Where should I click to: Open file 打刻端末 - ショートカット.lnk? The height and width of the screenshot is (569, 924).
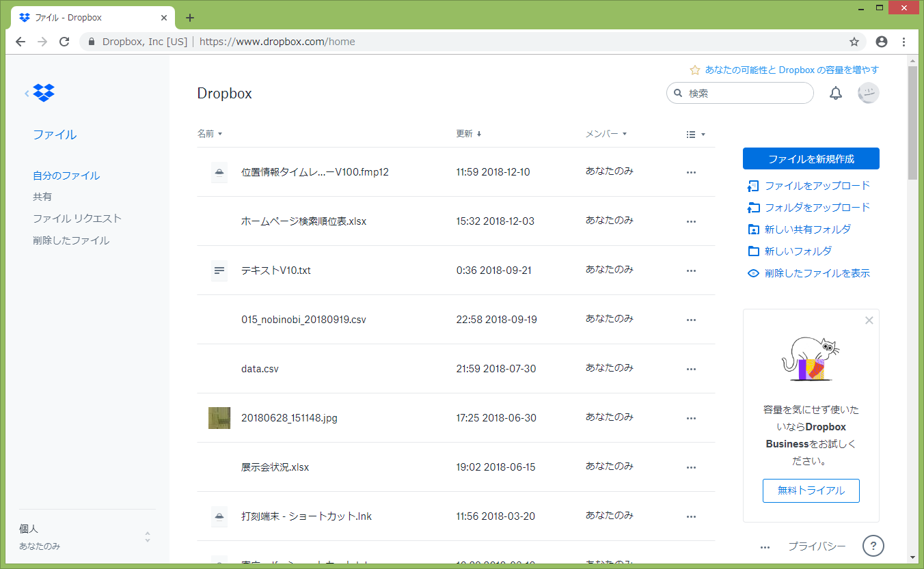tap(306, 516)
